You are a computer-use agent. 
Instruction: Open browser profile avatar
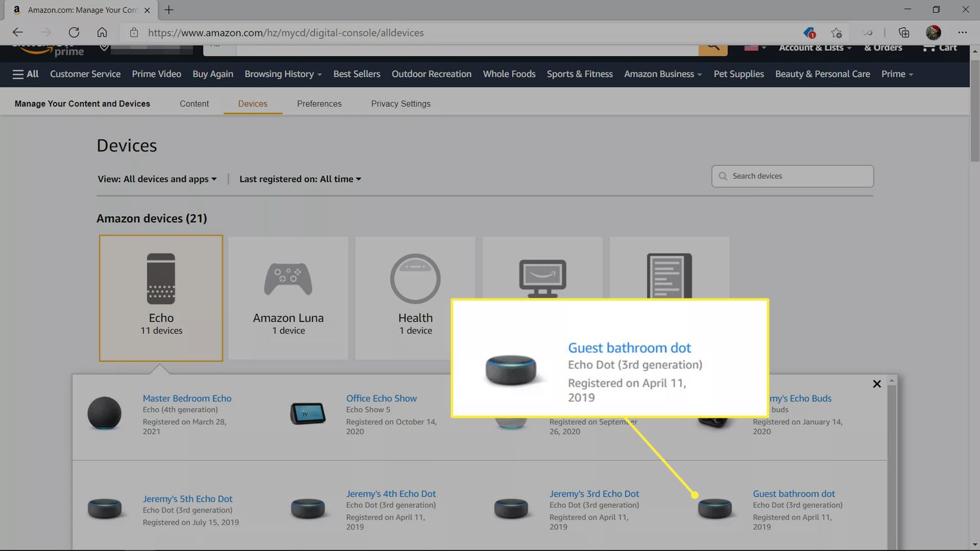pyautogui.click(x=933, y=33)
